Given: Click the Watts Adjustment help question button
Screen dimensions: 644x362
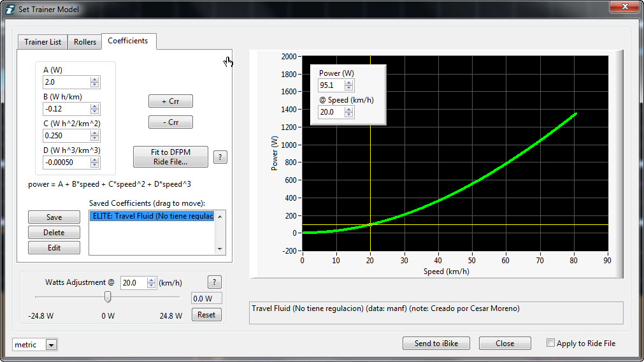Looking at the screenshot, I should [214, 282].
